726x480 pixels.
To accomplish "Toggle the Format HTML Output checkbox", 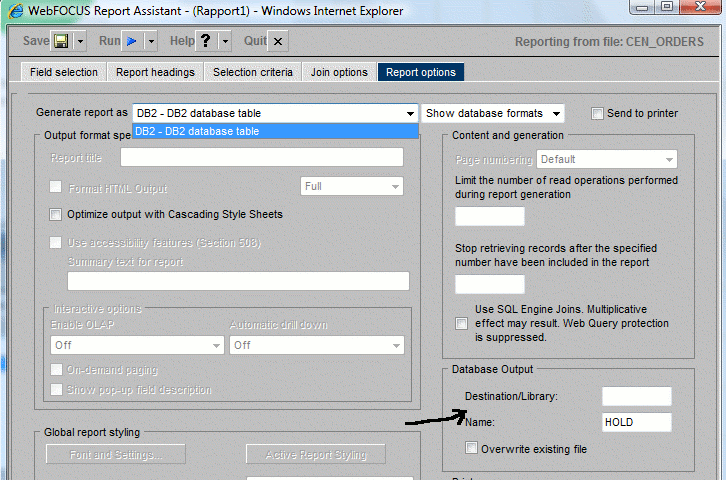I will tap(56, 187).
